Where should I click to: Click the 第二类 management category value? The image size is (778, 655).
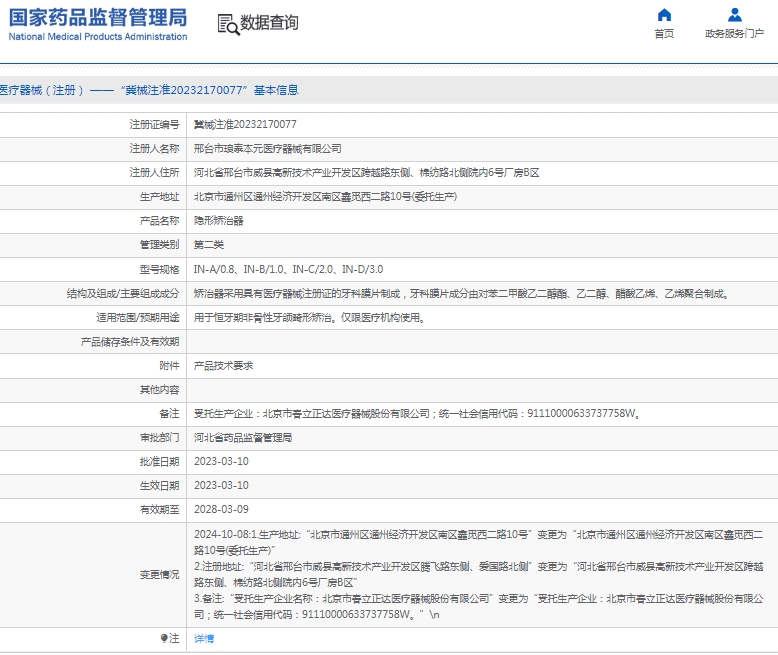[208, 244]
